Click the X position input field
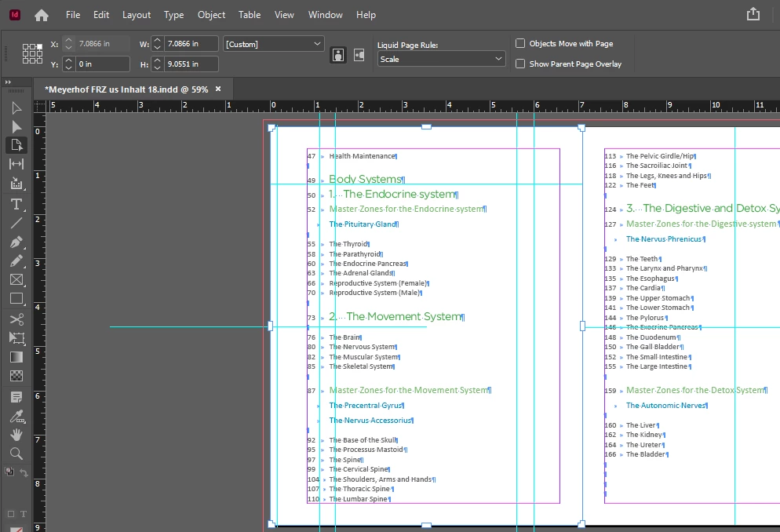The image size is (780, 532). click(103, 44)
